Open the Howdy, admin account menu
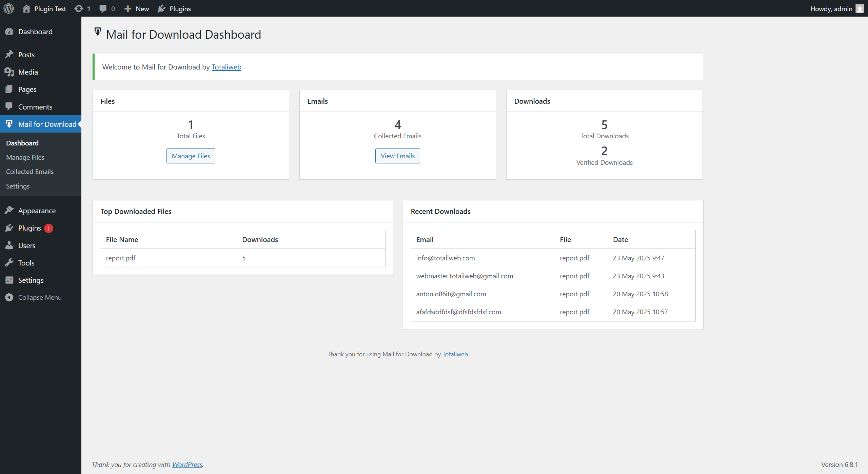The image size is (868, 474). click(x=831, y=8)
